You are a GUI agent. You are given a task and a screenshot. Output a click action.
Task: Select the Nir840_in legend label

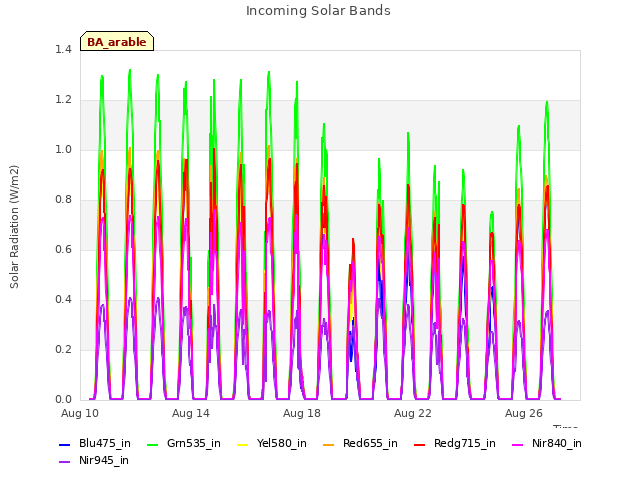point(557,444)
